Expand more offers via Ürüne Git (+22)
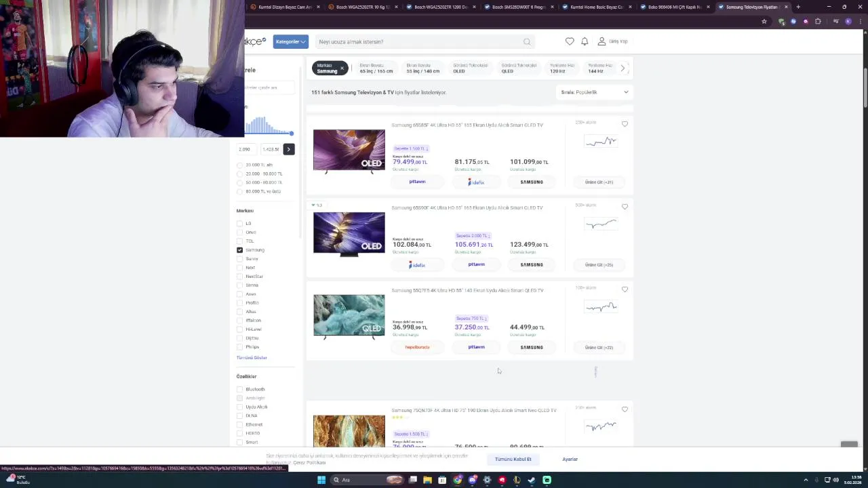The width and height of the screenshot is (868, 488). (x=599, y=347)
